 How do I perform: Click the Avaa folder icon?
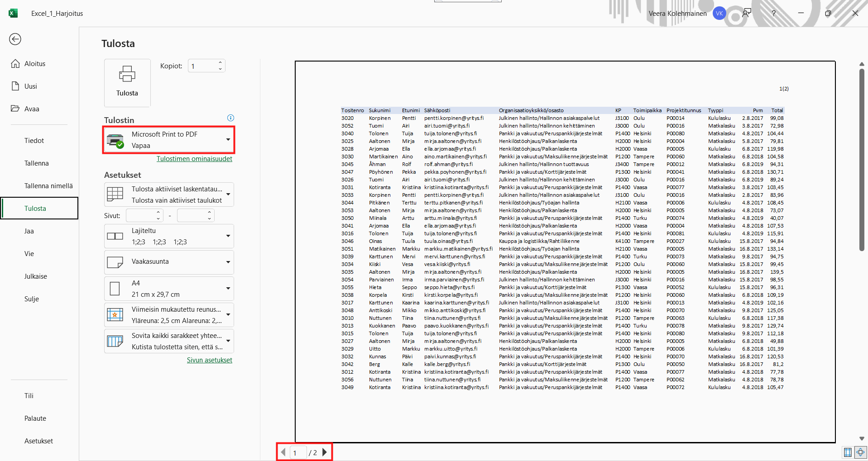tap(15, 109)
